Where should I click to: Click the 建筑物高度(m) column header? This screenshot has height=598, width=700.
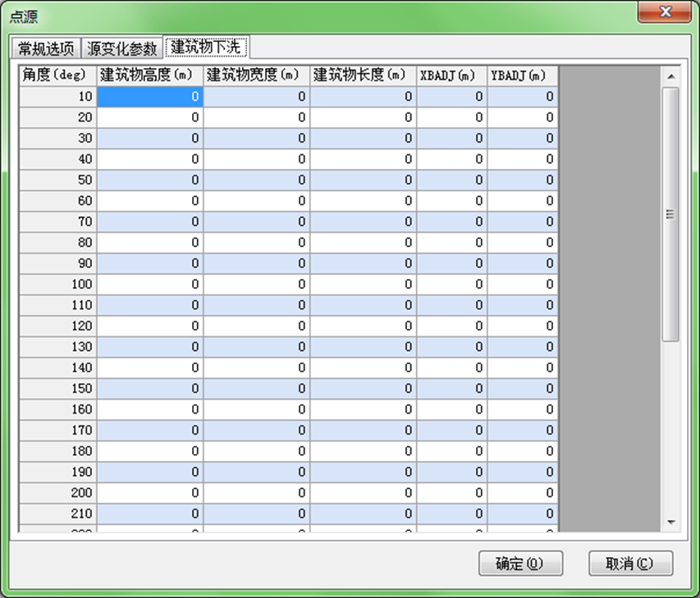[150, 75]
